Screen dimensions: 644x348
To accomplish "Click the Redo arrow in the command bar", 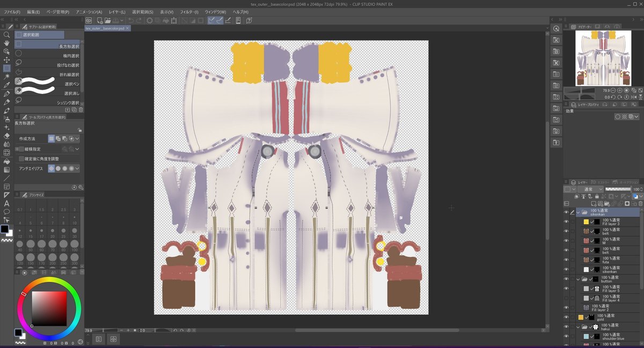I will (140, 20).
